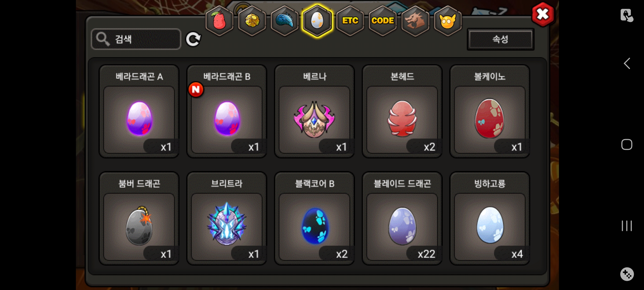The width and height of the screenshot is (644, 290).
Task: Pick the 브리트라 crystal egg
Action: (227, 218)
